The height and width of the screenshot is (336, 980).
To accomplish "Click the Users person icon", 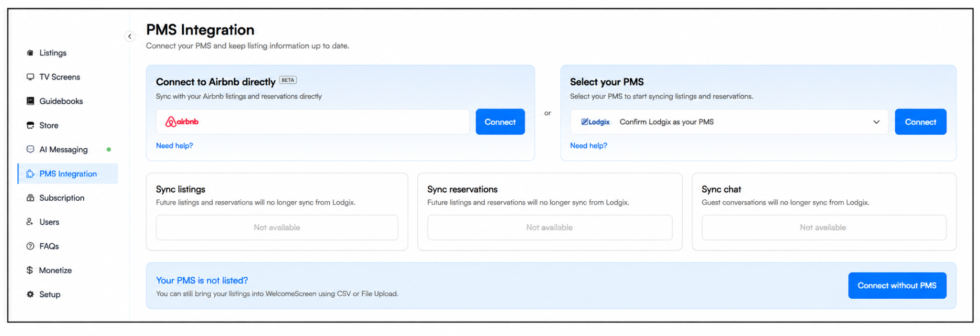I will pos(30,222).
